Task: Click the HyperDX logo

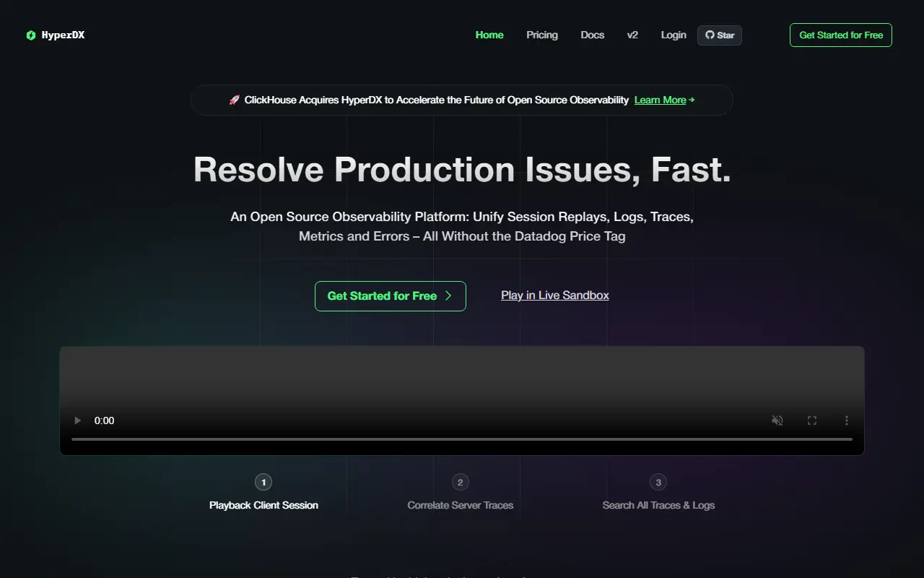Action: click(x=56, y=35)
